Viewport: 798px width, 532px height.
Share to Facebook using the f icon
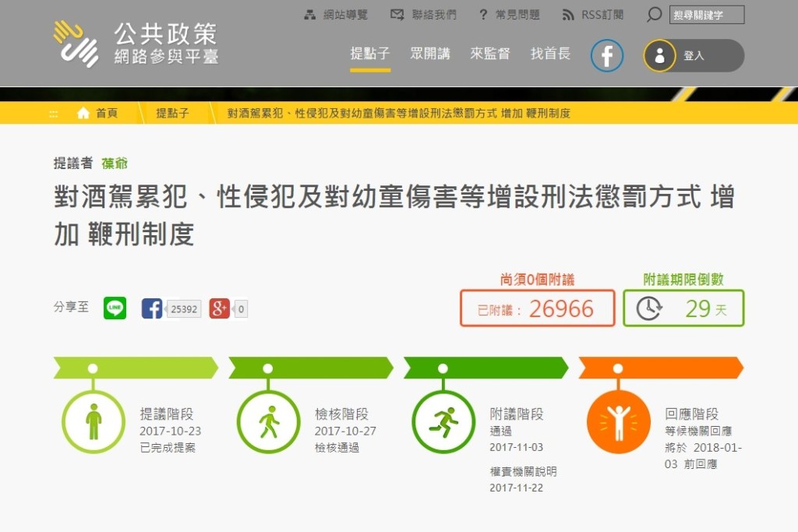tap(152, 308)
